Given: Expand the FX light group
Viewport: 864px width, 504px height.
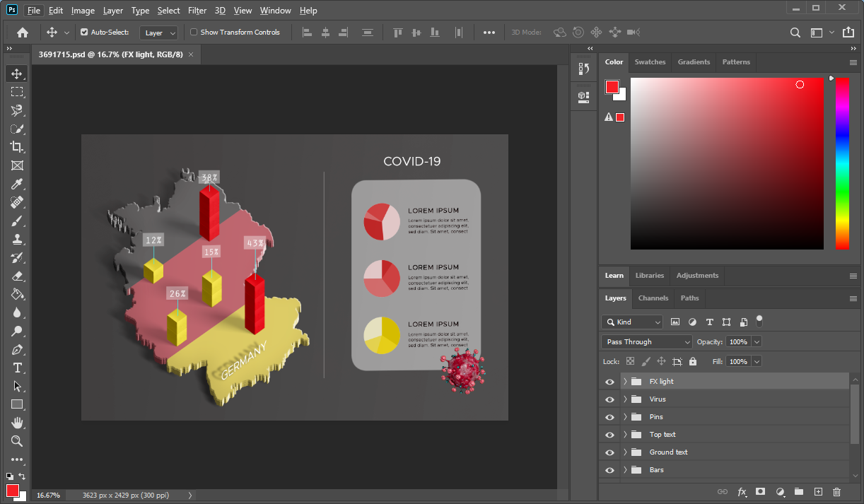Looking at the screenshot, I should (x=624, y=381).
